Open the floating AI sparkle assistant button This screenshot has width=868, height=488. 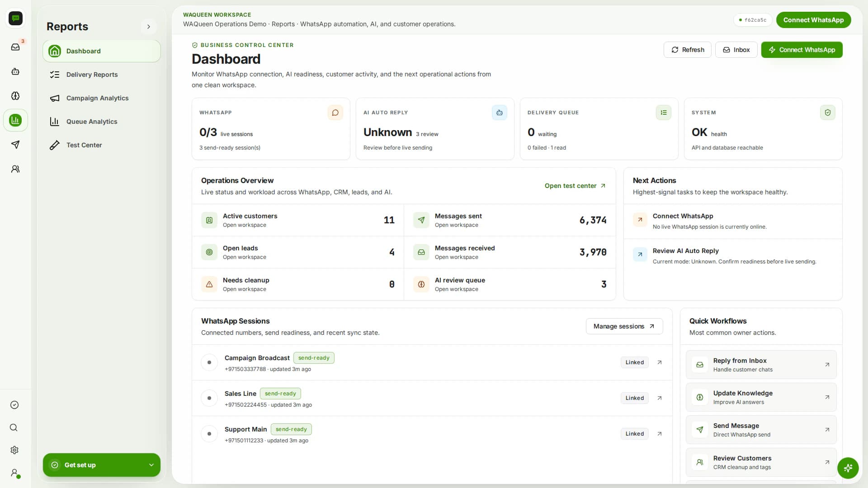[x=848, y=468]
